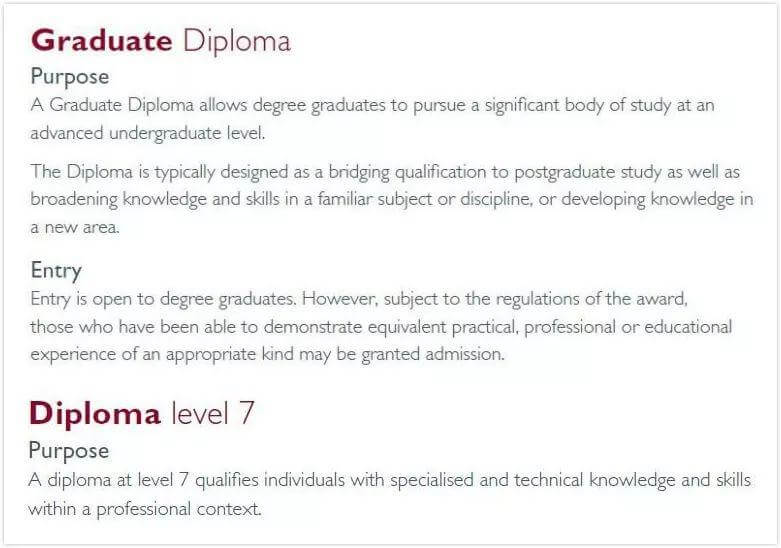The height and width of the screenshot is (548, 781).
Task: Click the text "advanced undergraduate level."
Action: [147, 133]
